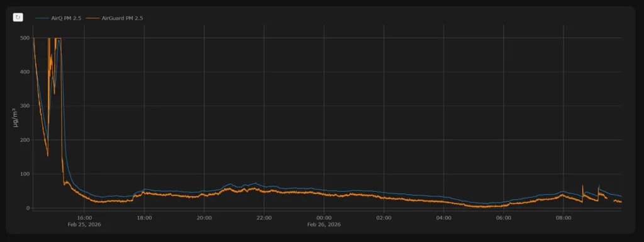
Task: Toggle the AirQ PM 2.5 legend entry
Action: (58, 18)
